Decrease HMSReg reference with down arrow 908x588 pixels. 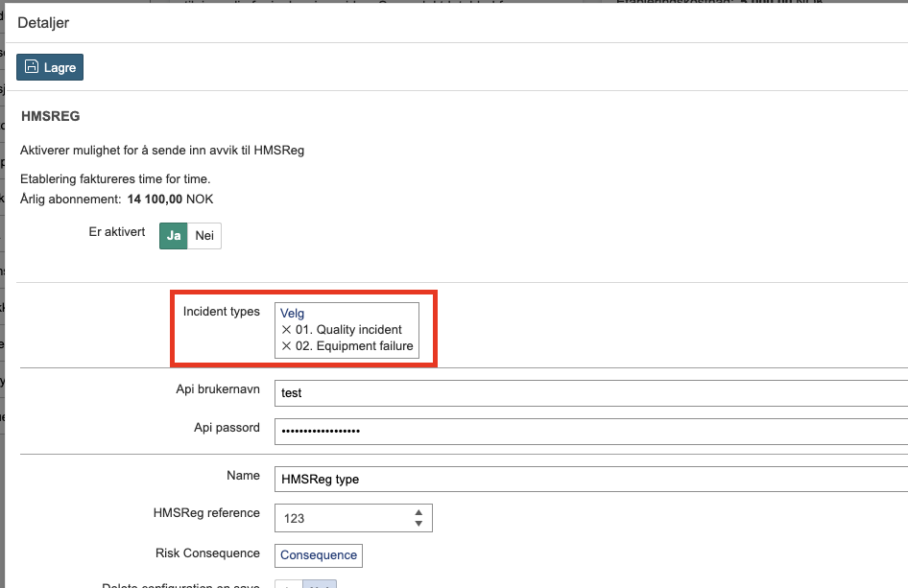pos(418,524)
